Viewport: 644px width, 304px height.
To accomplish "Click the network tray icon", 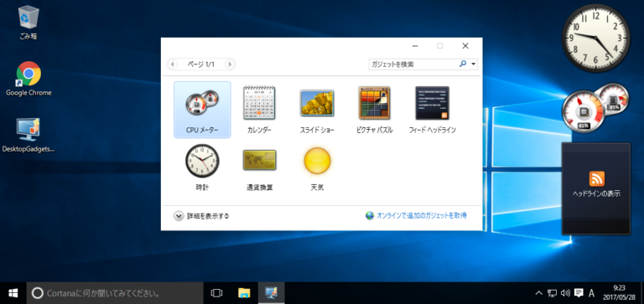I will [x=553, y=293].
